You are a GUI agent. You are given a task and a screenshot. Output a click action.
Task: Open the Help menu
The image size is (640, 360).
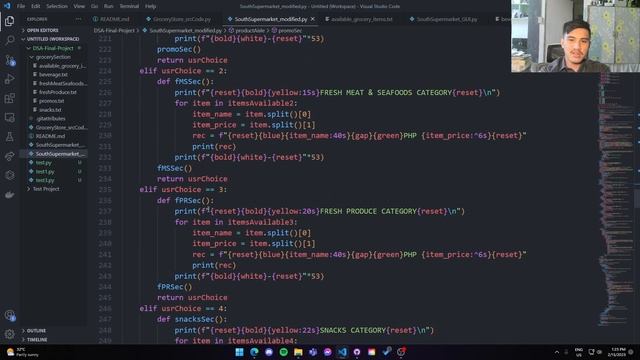[x=151, y=6]
